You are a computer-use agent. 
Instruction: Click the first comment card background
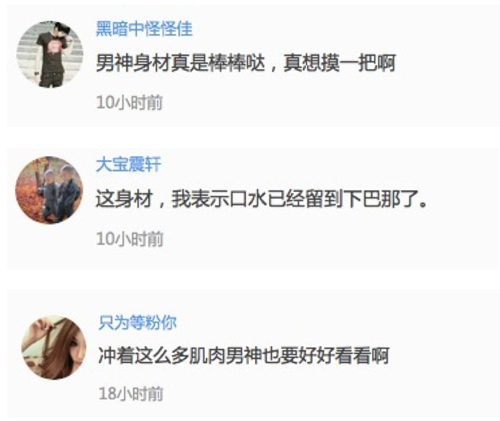[253, 66]
